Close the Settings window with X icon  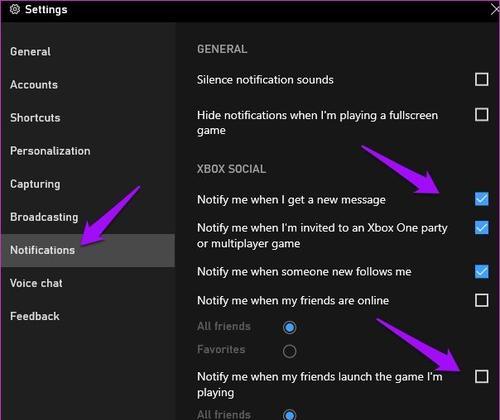pyautogui.click(x=495, y=9)
